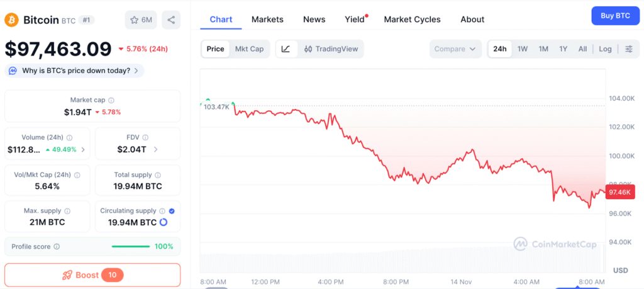644x289 pixels.
Task: Enable Log scale on chart
Action: coord(605,49)
